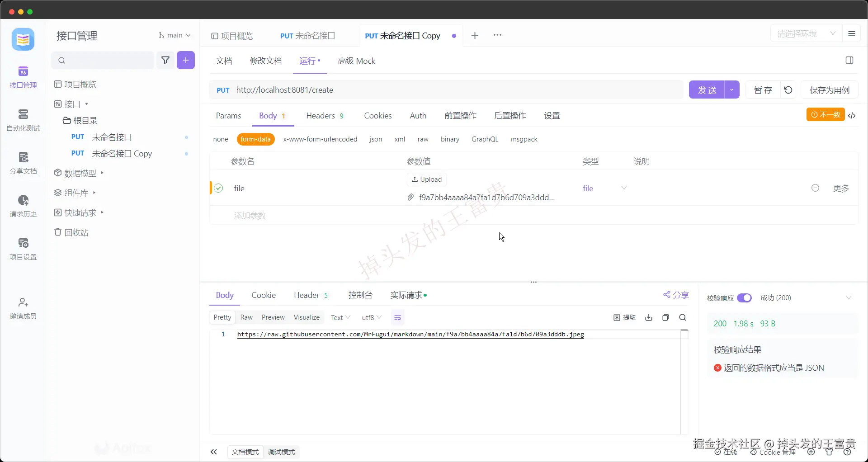Click the 暂存 button
The height and width of the screenshot is (462, 868).
coord(763,90)
